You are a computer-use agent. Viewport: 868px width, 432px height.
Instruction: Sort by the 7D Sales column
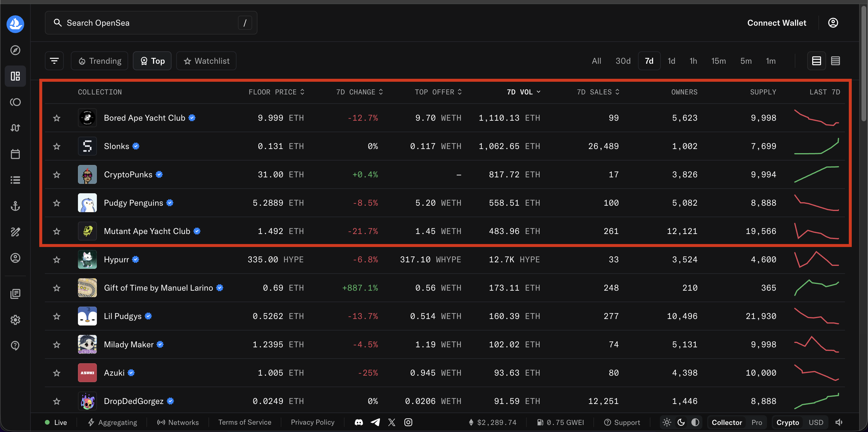pos(598,92)
